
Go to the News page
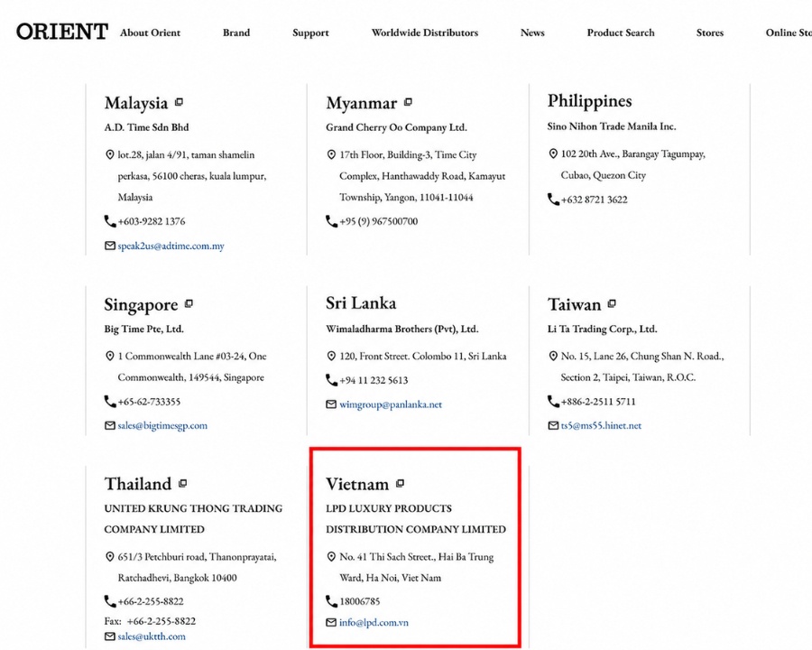click(x=532, y=32)
